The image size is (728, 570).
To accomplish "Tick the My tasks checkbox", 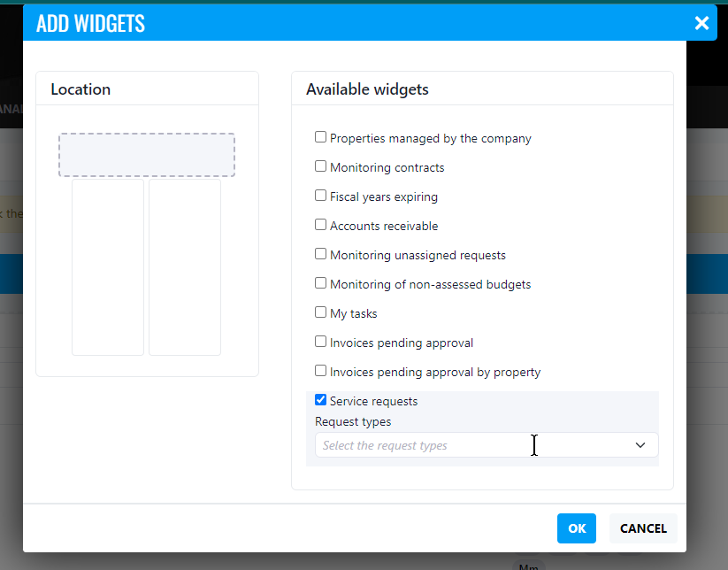I will (x=320, y=312).
